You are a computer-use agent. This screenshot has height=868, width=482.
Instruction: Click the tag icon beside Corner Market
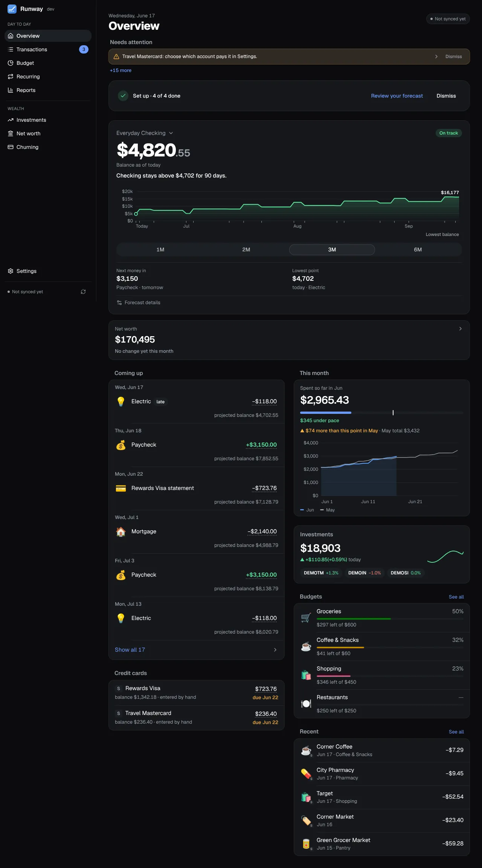[x=306, y=821]
